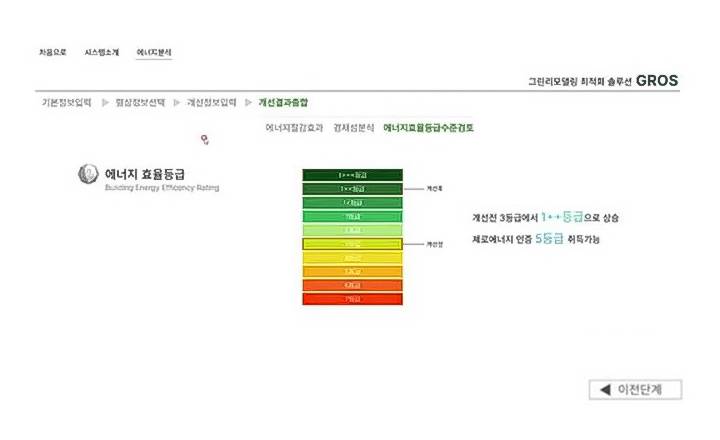The width and height of the screenshot is (720, 440).
Task: Click the arrow icon after 기본정보입력
Action: coord(105,103)
